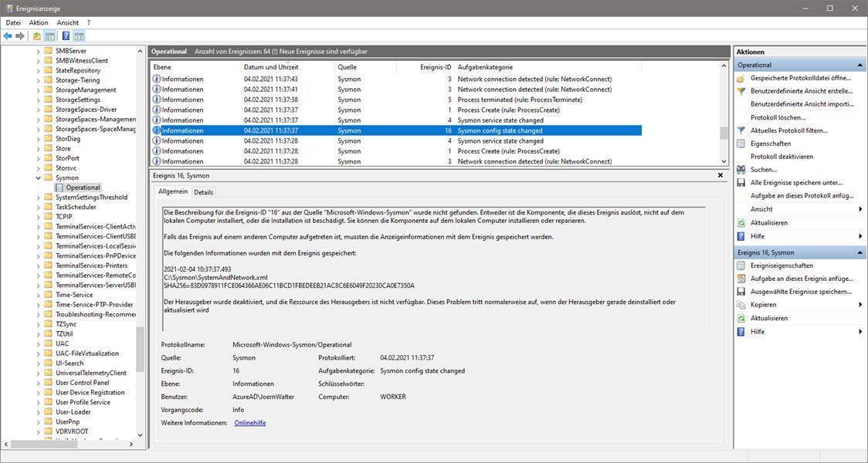Screen dimensions: 868x463
Task: Open the Onlinehilfe link
Action: point(249,423)
